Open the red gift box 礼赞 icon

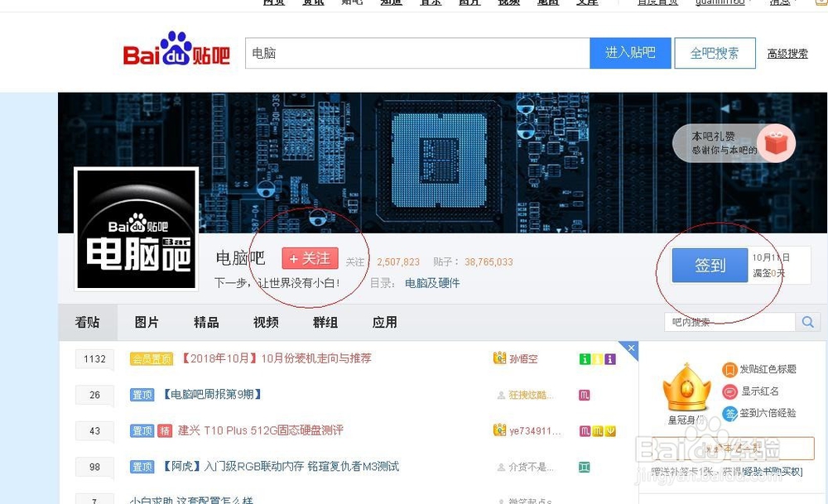776,142
